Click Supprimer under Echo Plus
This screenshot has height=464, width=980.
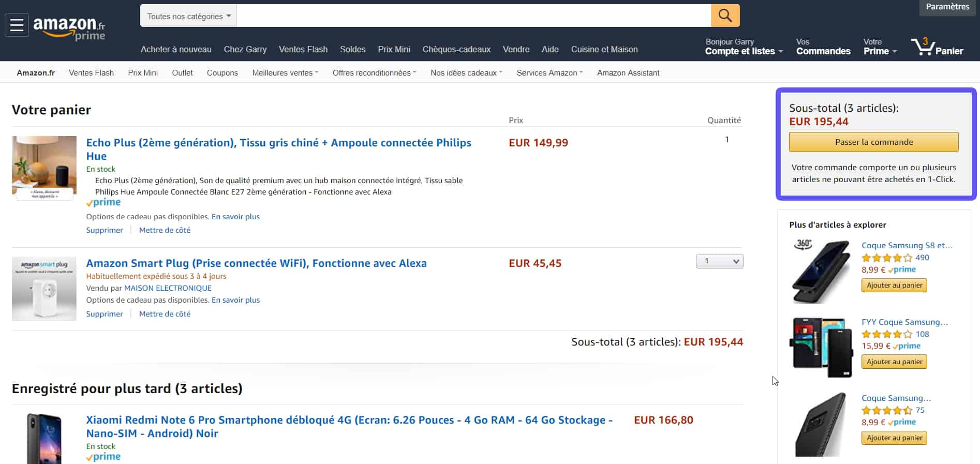tap(105, 230)
